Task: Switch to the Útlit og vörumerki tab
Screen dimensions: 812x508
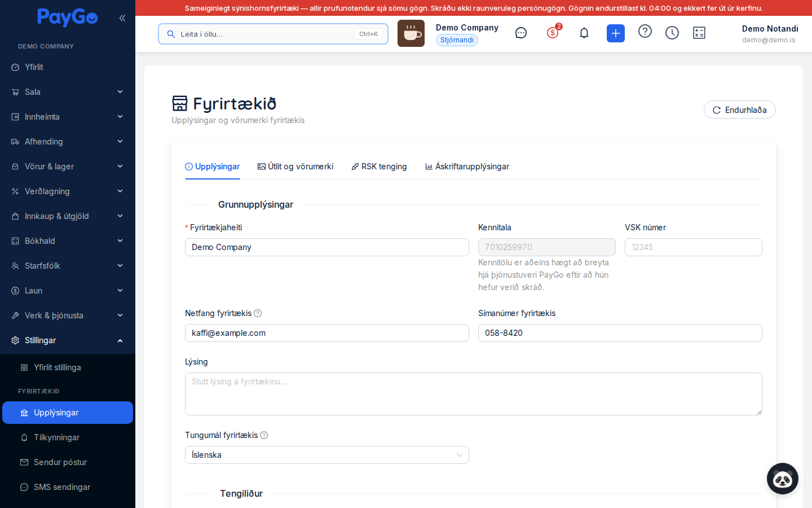Action: point(295,167)
